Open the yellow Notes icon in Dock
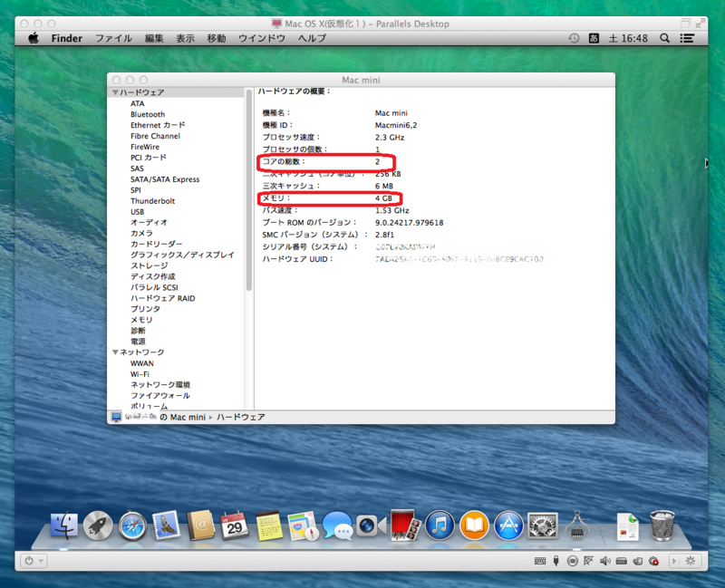The image size is (725, 588). click(x=269, y=525)
